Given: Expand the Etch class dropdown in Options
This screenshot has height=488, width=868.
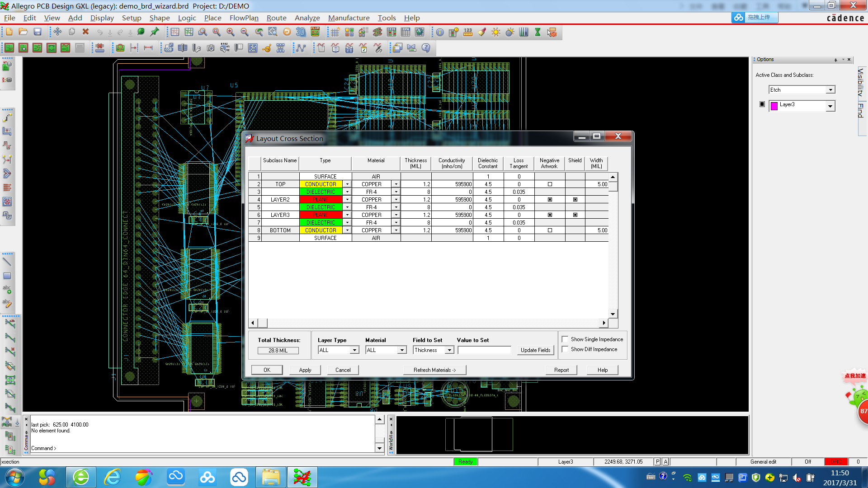Looking at the screenshot, I should 830,90.
